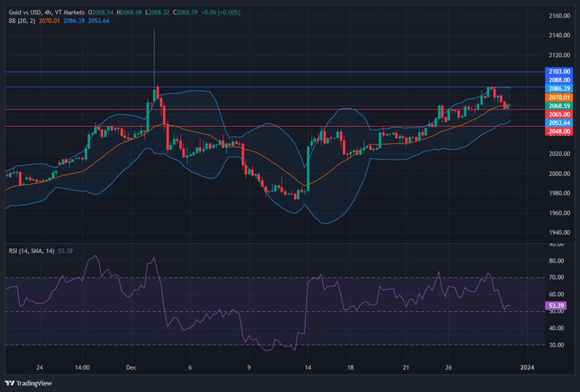The height and width of the screenshot is (392, 580).
Task: Click the 70.00 RSI scale label
Action: coord(557,278)
